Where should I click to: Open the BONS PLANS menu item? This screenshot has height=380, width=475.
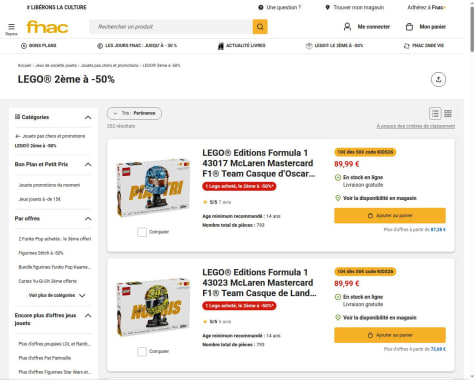38,46
